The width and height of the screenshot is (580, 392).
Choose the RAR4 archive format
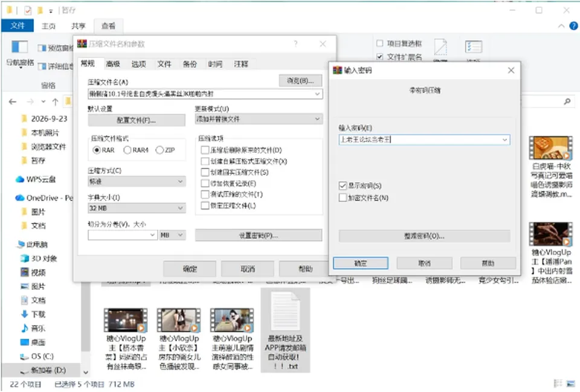[x=127, y=150]
